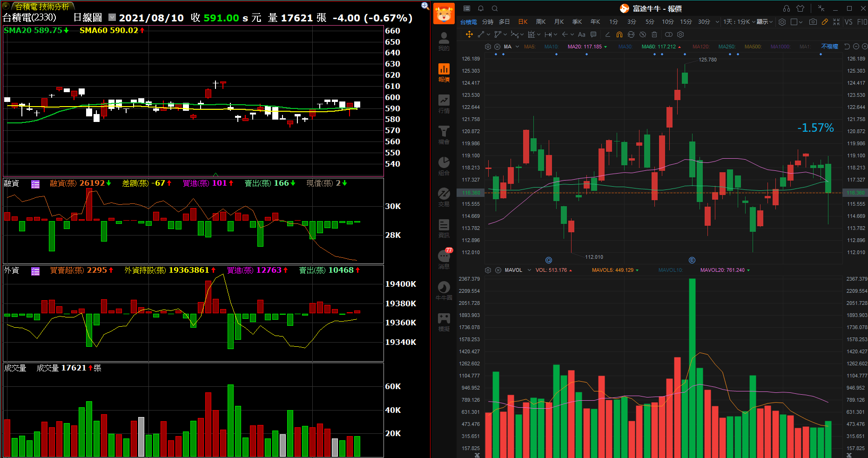Click the orange pencil drawing toggle icon
The width and height of the screenshot is (868, 458).
tap(825, 22)
